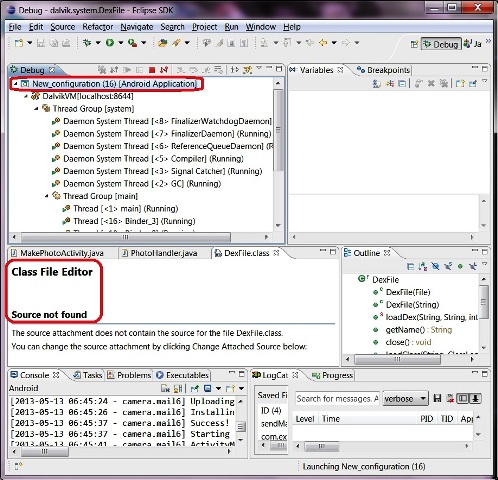Collapse Thread Group [main] node
498x480 pixels.
pyautogui.click(x=47, y=196)
